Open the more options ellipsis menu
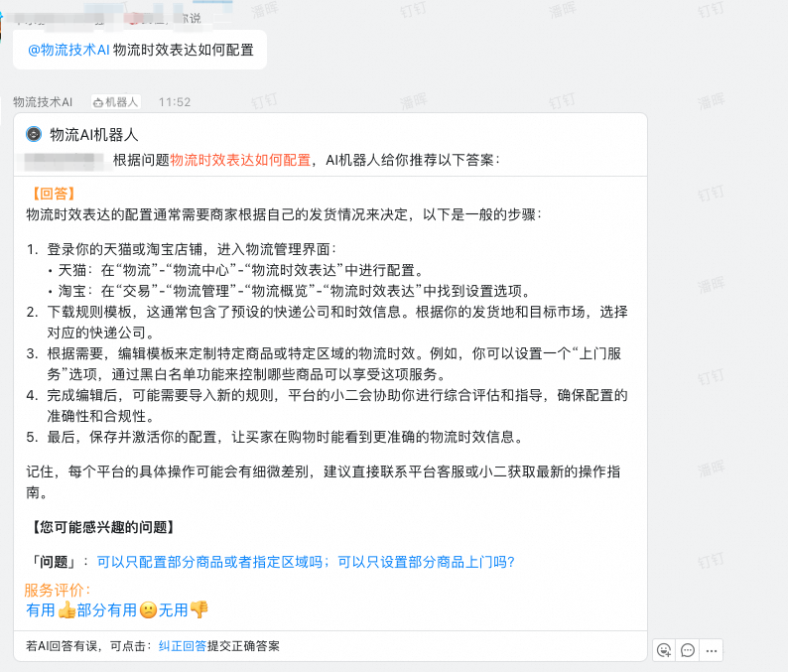788x672 pixels. click(x=711, y=650)
